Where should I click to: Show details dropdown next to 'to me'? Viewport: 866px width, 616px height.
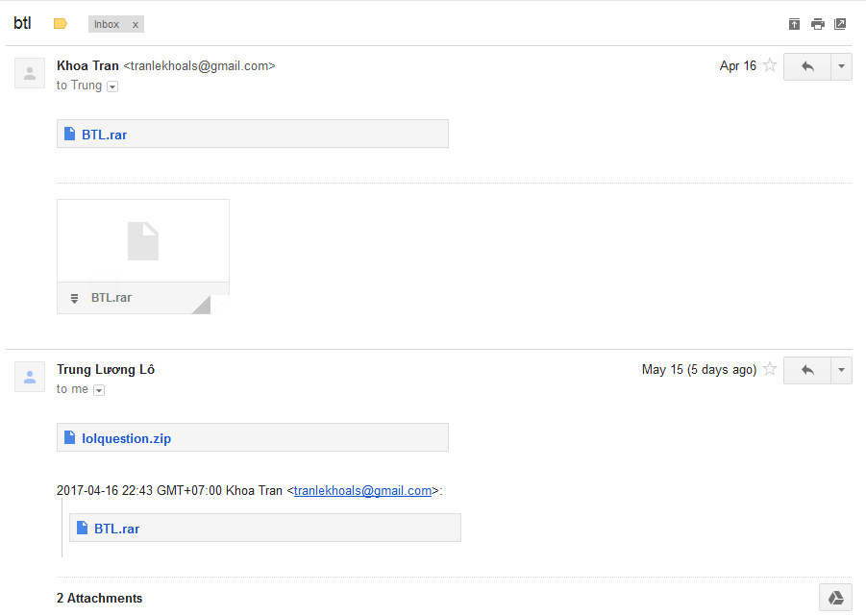click(99, 390)
